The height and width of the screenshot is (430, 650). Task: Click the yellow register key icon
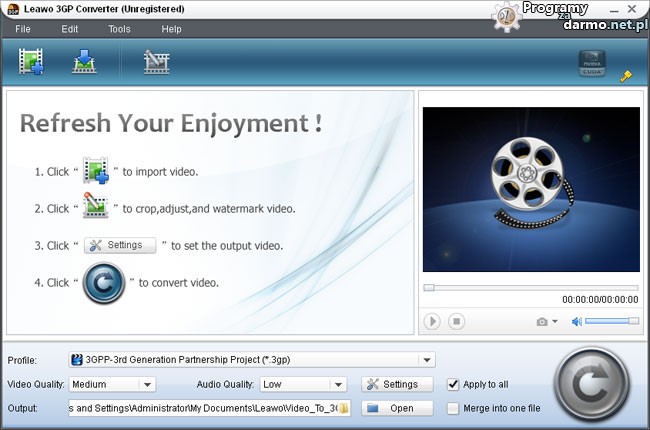[626, 75]
